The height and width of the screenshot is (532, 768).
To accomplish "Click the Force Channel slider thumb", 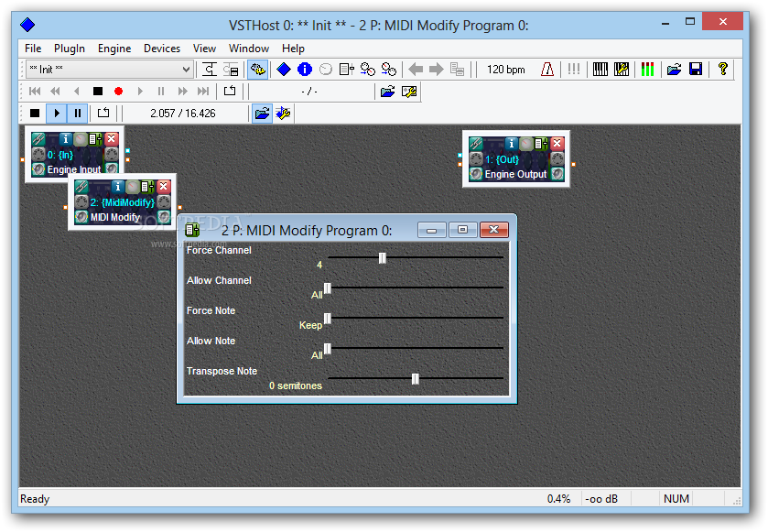I will click(383, 257).
